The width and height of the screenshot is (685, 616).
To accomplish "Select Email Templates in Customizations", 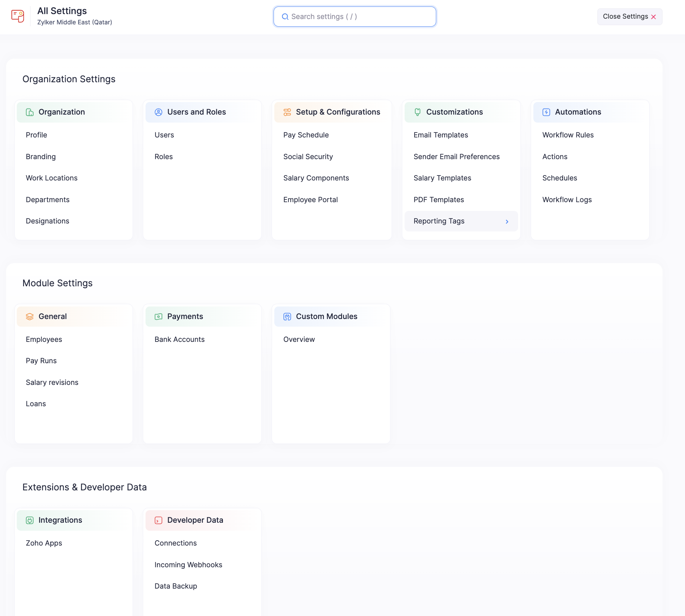I will click(x=440, y=135).
